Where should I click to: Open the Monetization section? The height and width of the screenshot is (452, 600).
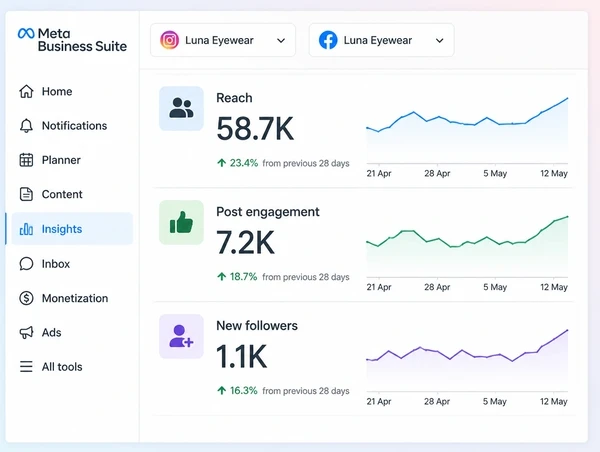[x=72, y=298]
